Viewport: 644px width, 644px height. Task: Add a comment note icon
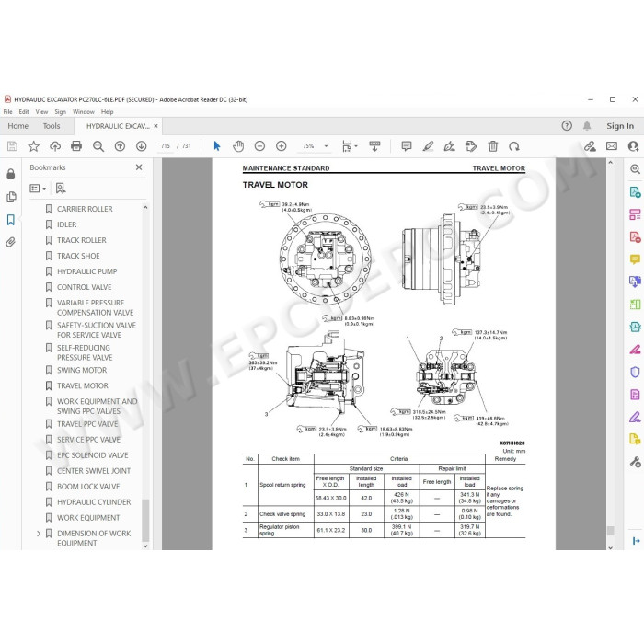tap(407, 146)
